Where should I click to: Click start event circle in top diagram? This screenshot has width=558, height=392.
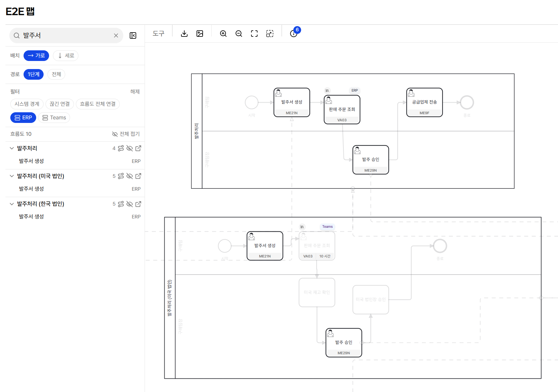(x=252, y=103)
